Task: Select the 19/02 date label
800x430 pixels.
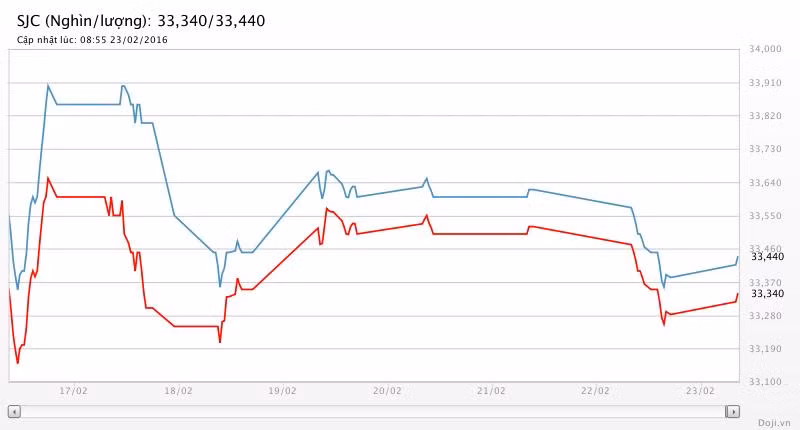Action: tap(282, 391)
